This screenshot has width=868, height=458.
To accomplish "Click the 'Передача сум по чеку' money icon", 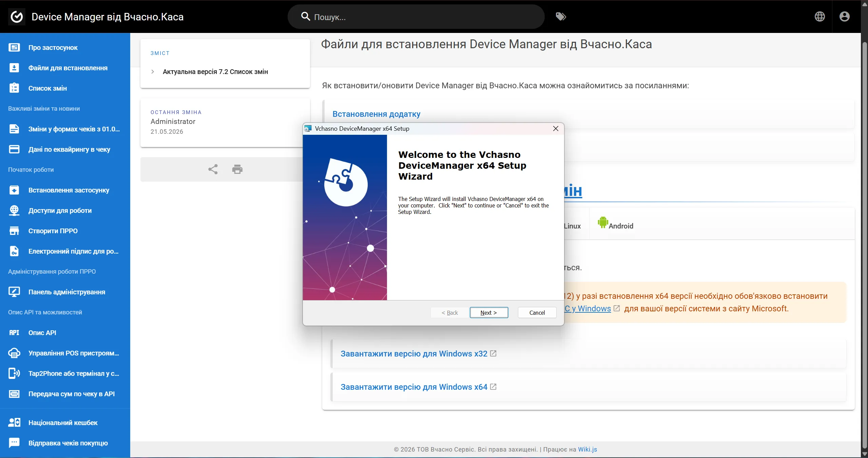I will click(x=14, y=394).
